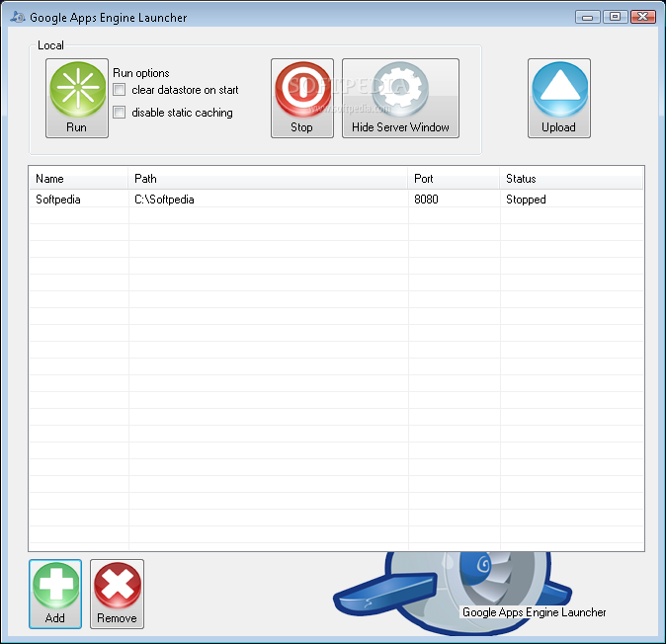Select the Softpedia application row
Screen dimensions: 666x644
336,200
